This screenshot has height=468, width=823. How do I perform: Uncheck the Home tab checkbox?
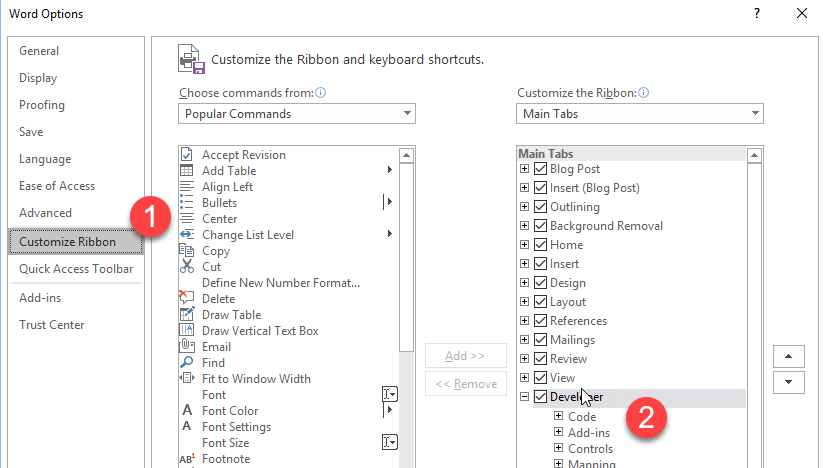(540, 244)
